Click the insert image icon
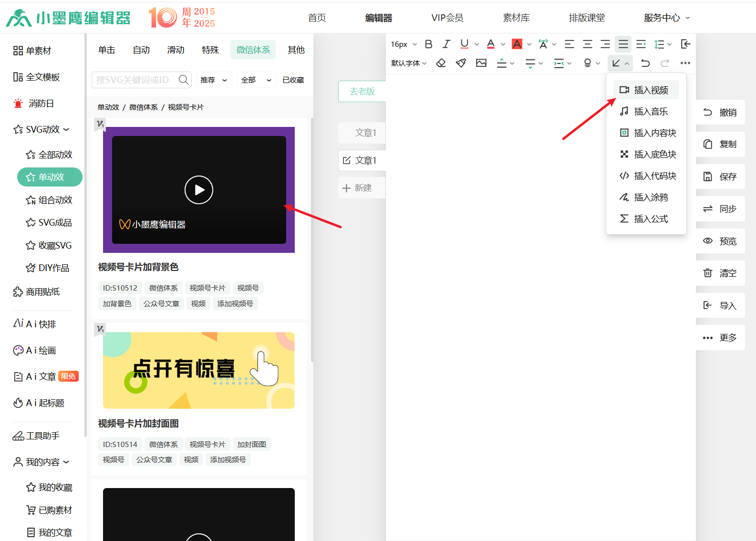Viewport: 756px width, 541px height. (x=481, y=63)
